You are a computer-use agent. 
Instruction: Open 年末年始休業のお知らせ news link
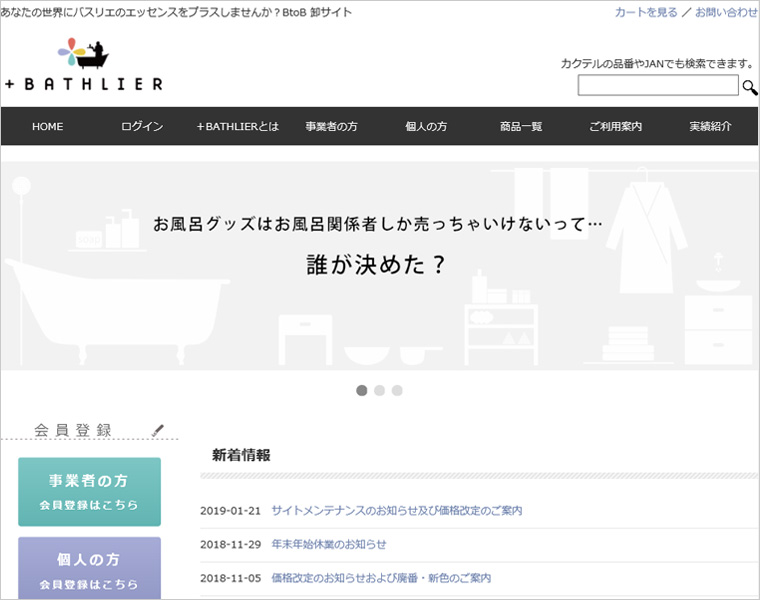pos(329,544)
